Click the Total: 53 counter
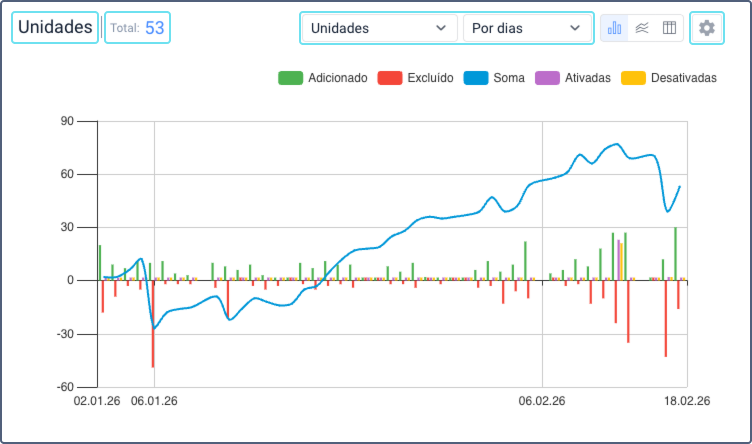The width and height of the screenshot is (752, 444). coord(137,28)
